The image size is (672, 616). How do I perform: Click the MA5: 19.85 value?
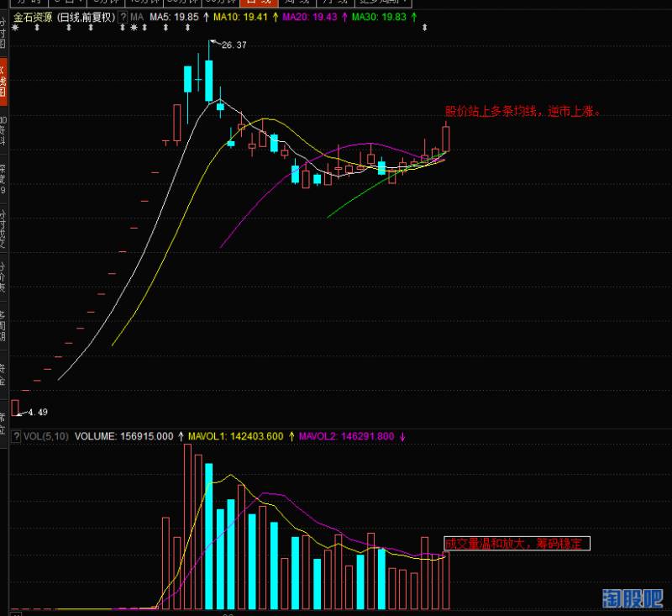coord(174,17)
